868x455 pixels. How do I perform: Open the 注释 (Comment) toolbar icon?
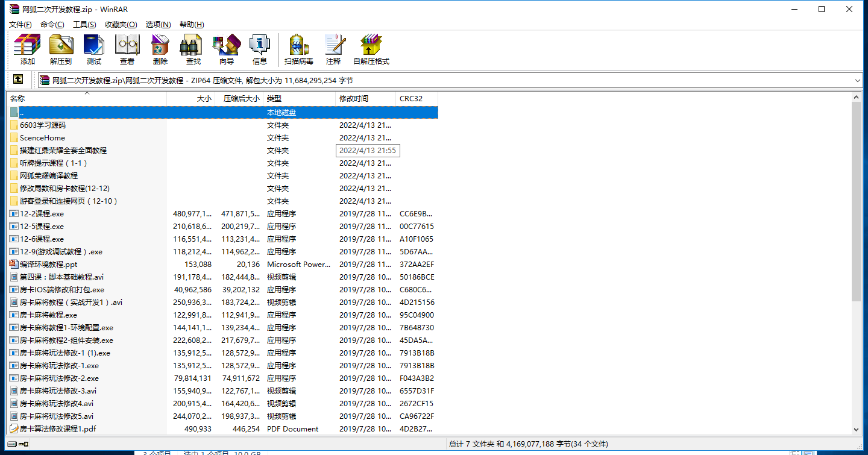click(x=333, y=49)
